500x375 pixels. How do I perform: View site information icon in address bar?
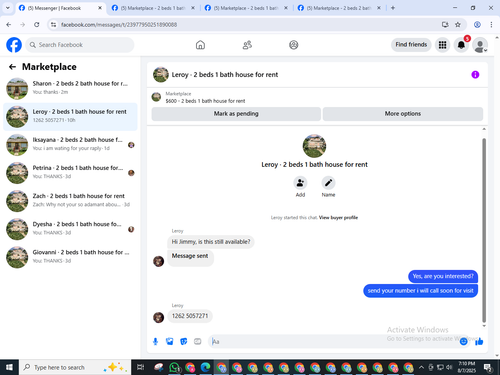tap(53, 24)
